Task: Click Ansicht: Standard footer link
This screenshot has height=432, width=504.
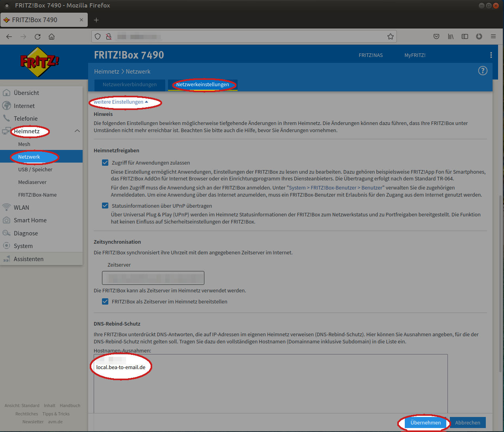Action: click(22, 405)
